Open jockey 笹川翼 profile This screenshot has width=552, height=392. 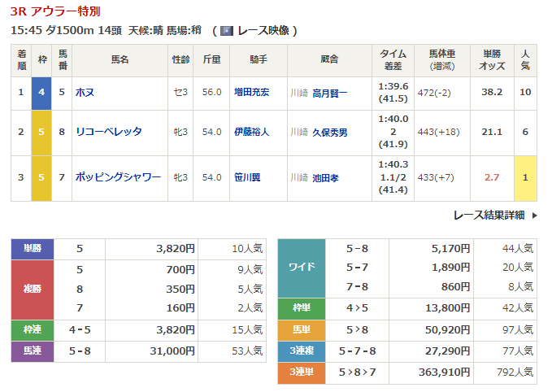click(247, 177)
